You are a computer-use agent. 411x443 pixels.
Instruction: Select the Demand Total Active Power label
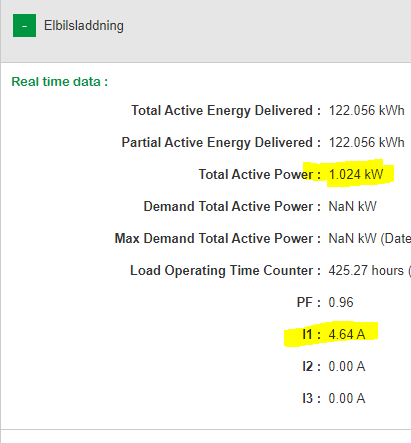coord(232,206)
